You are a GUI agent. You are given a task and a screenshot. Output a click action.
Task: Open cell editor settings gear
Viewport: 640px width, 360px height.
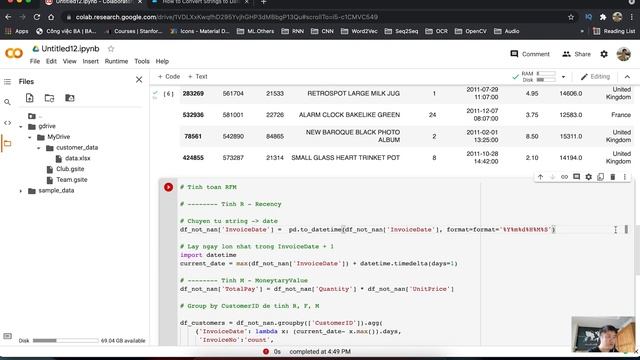pos(588,177)
